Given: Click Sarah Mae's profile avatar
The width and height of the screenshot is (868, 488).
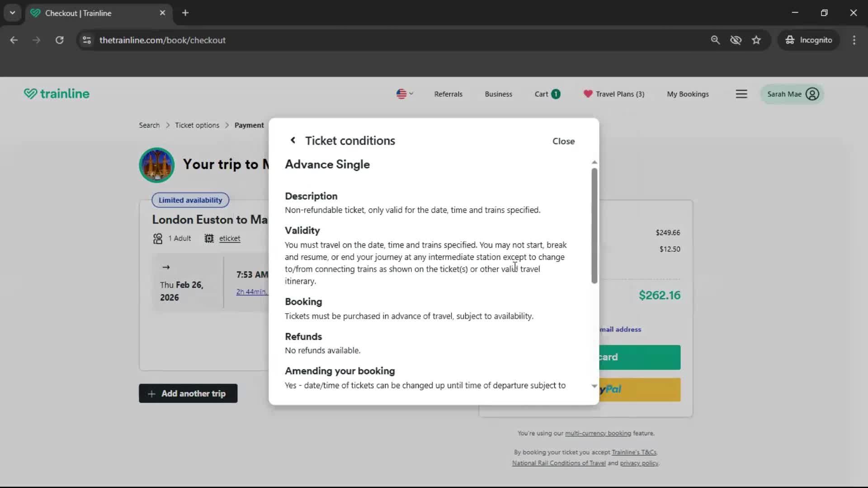Looking at the screenshot, I should tap(813, 94).
